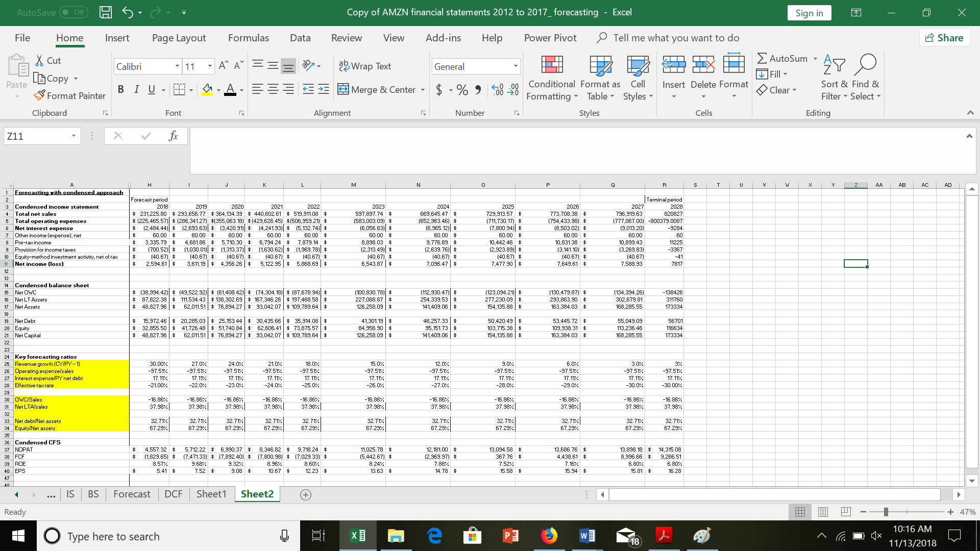Click the Save icon in title bar
Image resolution: width=980 pixels, height=551 pixels.
tap(105, 12)
